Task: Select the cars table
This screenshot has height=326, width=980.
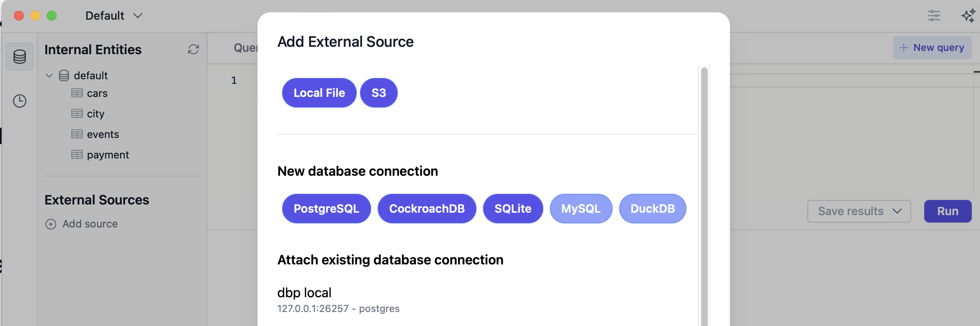Action: [97, 93]
